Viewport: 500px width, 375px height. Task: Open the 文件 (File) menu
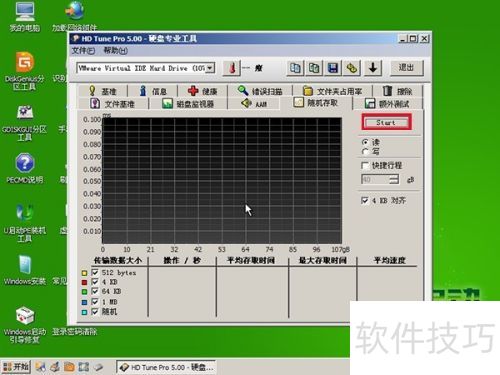click(83, 51)
